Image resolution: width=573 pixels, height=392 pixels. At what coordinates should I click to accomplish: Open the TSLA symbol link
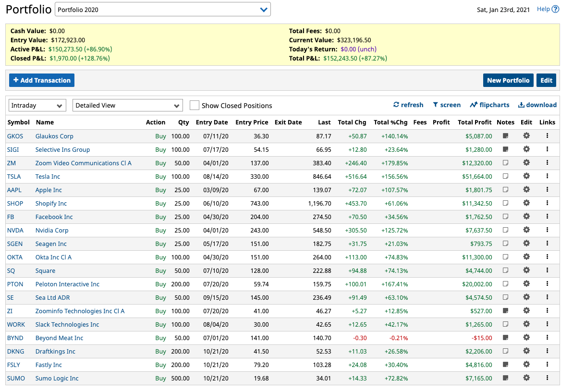(x=14, y=177)
